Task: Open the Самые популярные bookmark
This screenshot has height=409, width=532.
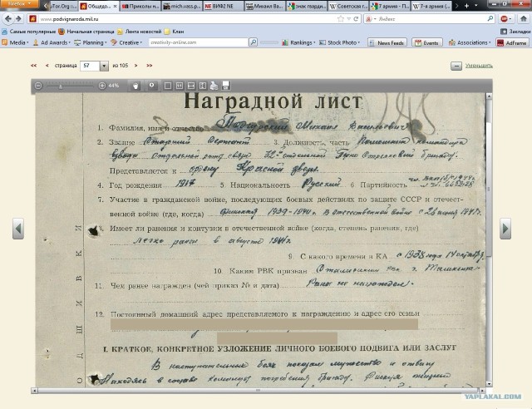Action: click(x=28, y=32)
